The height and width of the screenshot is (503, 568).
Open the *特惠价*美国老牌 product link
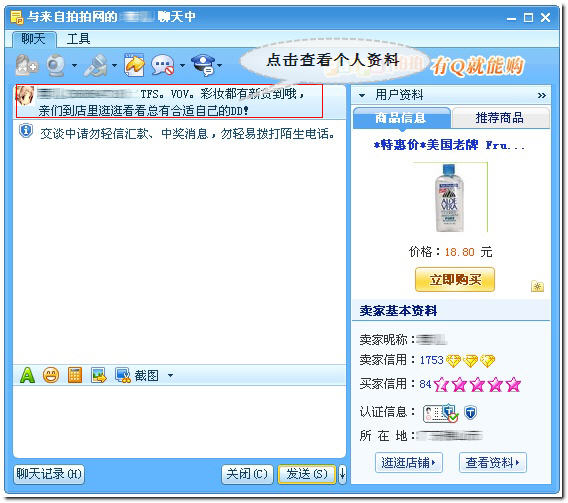(449, 145)
